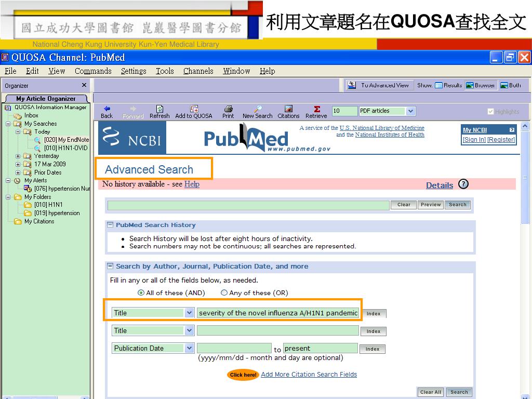Show Results pane only
The image size is (532, 399).
(x=448, y=85)
